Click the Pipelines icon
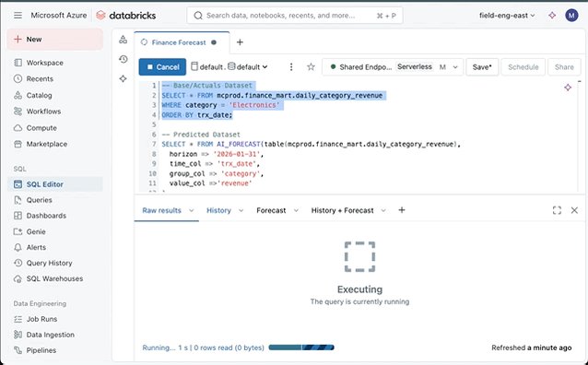This screenshot has height=365, width=588. pos(18,350)
